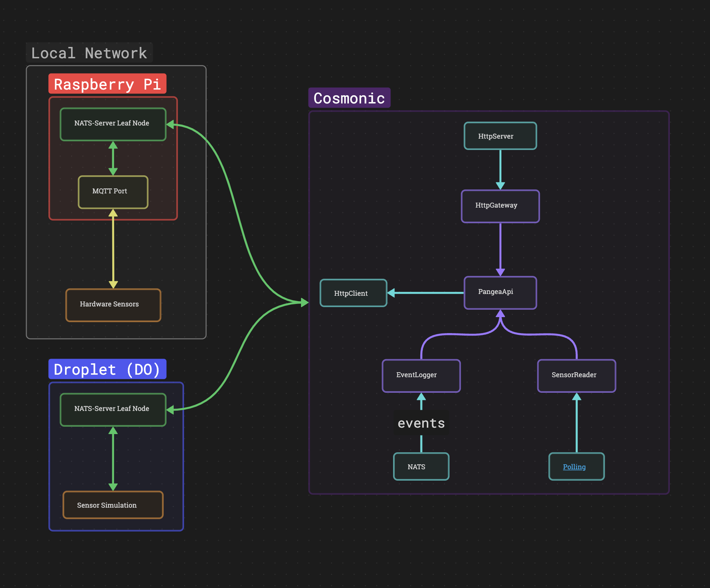Select the Droplet (DO) group label
The width and height of the screenshot is (710, 588).
(x=107, y=369)
